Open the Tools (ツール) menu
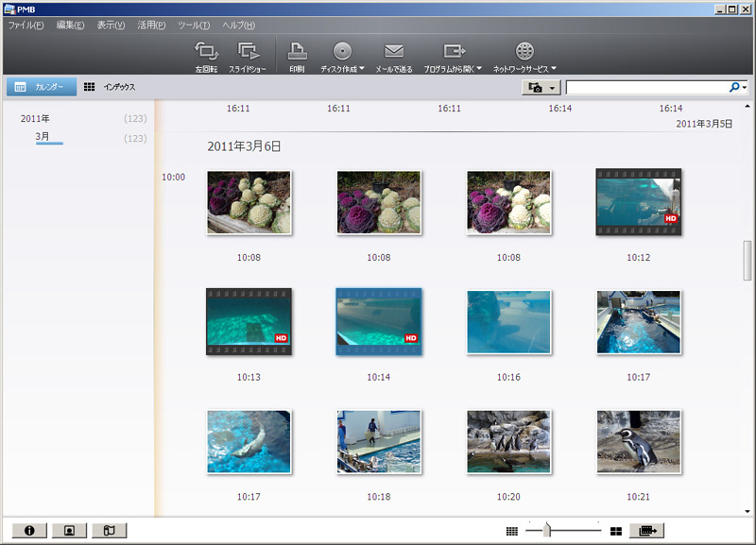This screenshot has height=545, width=756. point(193,25)
